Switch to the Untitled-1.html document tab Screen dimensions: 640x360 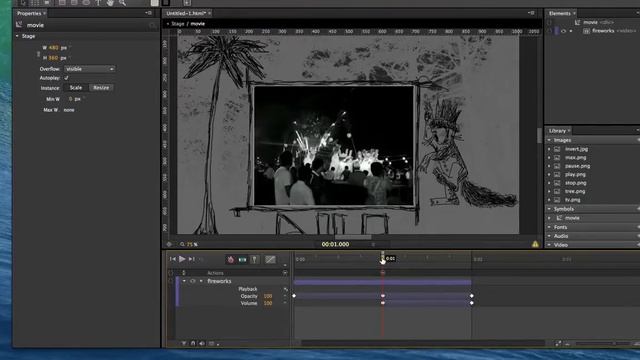coord(186,13)
